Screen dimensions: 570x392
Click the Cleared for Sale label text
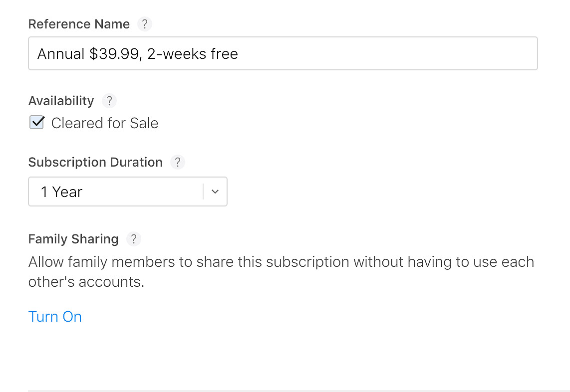pos(105,123)
